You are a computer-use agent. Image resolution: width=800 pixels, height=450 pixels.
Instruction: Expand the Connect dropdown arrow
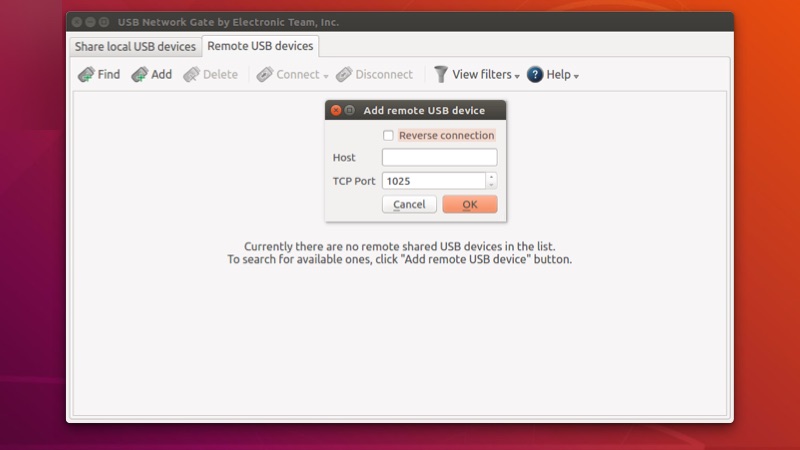coord(326,76)
